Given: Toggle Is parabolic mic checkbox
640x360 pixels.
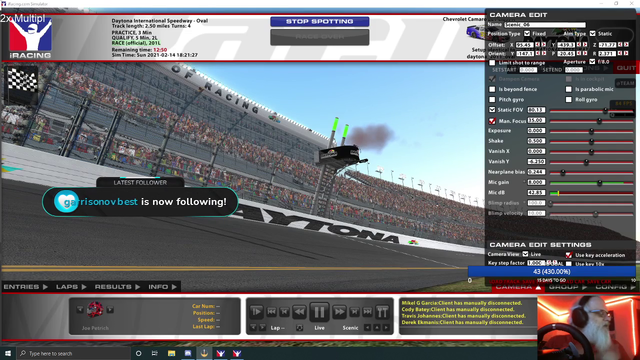Looking at the screenshot, I should (569, 89).
